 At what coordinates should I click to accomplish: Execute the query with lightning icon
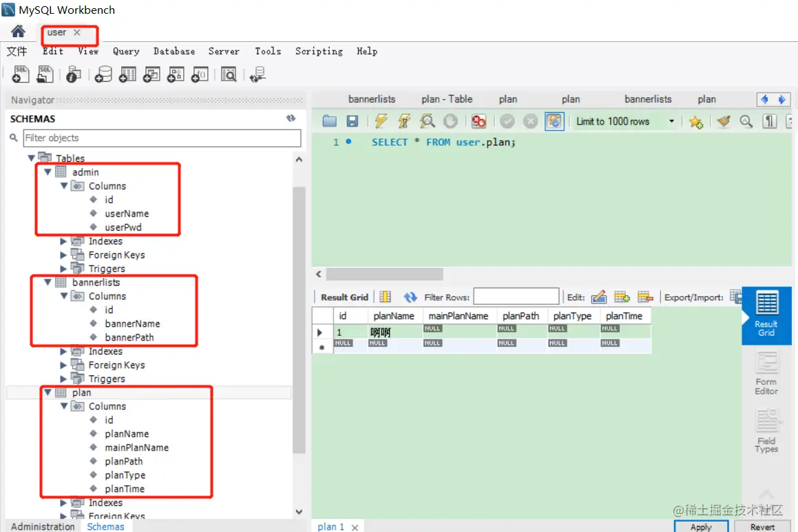tap(381, 121)
